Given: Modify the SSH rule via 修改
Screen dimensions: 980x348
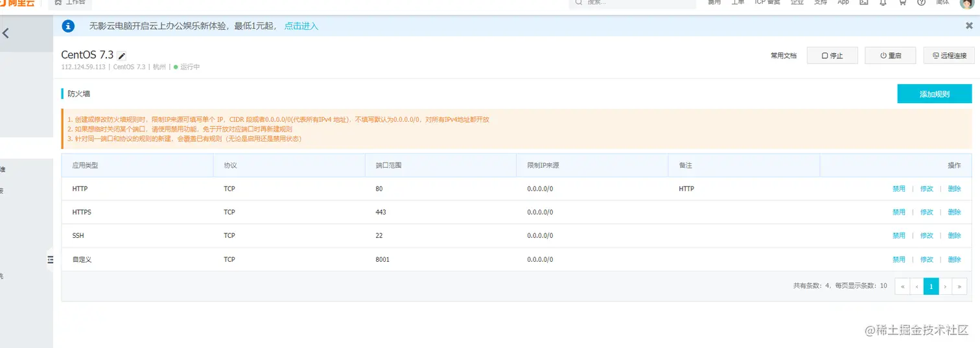Looking at the screenshot, I should (x=927, y=235).
